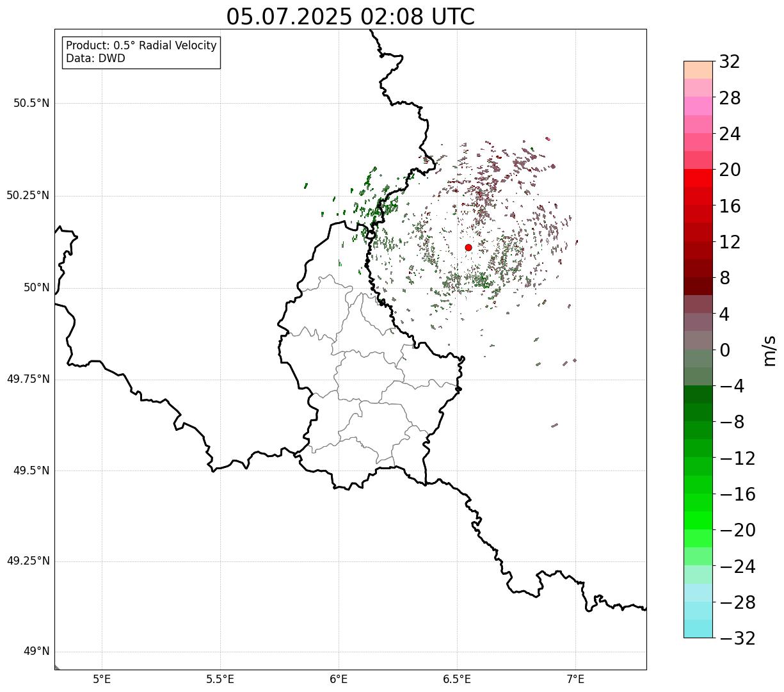This screenshot has height=692, width=784.
Task: Click the 5.5°E longitude label
Action: tap(220, 679)
